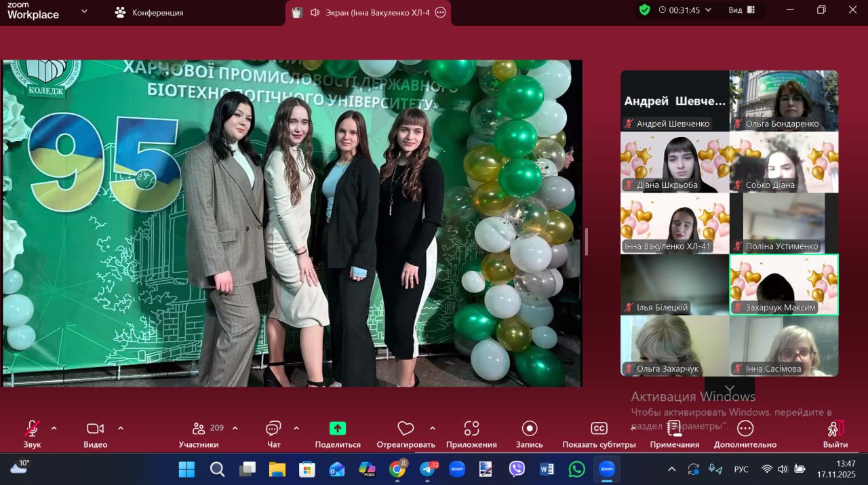Select Ольга Бондаренко's video thumbnail
Image resolution: width=868 pixels, height=485 pixels.
click(784, 100)
